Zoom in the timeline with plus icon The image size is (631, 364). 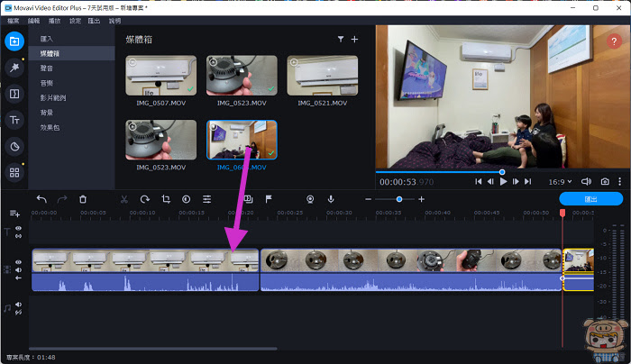point(421,199)
